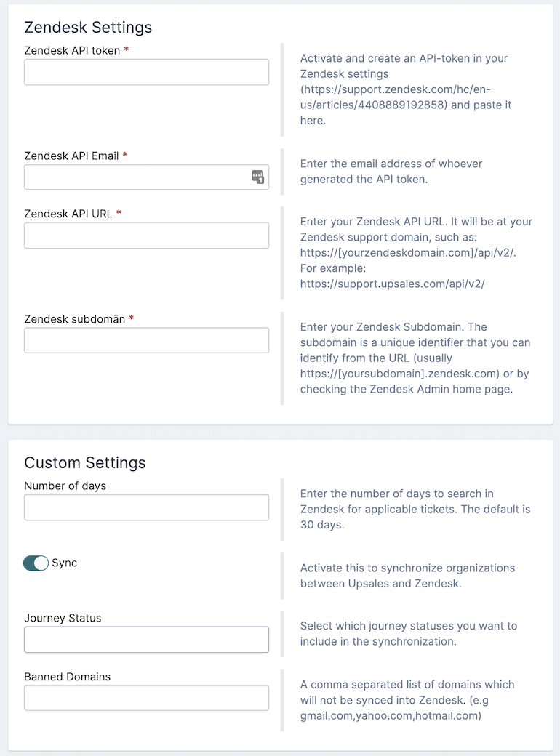This screenshot has width=560, height=756.
Task: Open the Journey Status selector
Action: 145,638
